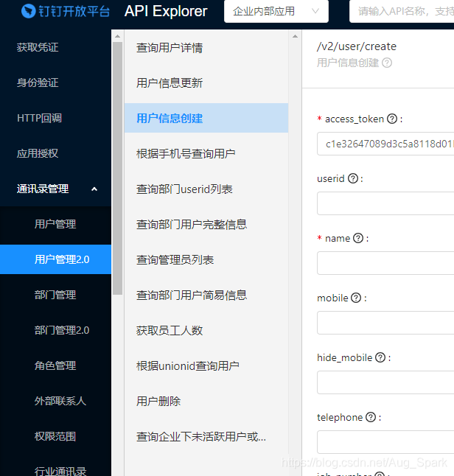
Task: Open the 企业内部应用 application type dropdown
Action: point(276,12)
